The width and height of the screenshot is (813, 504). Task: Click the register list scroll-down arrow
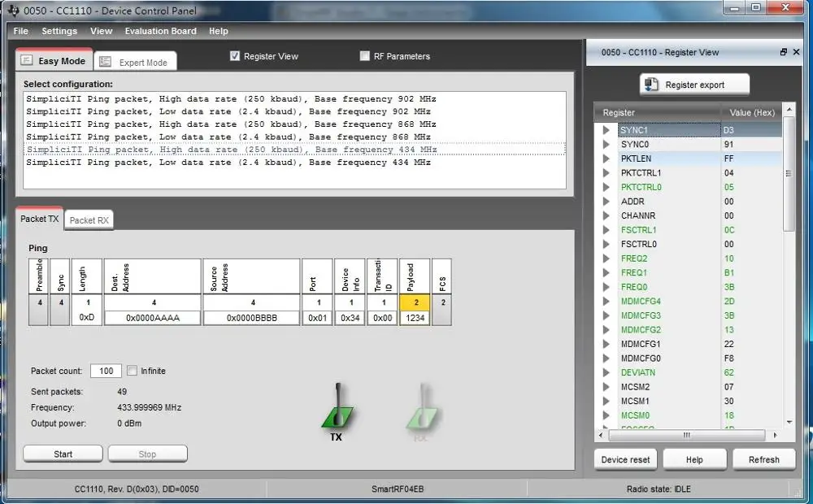789,422
